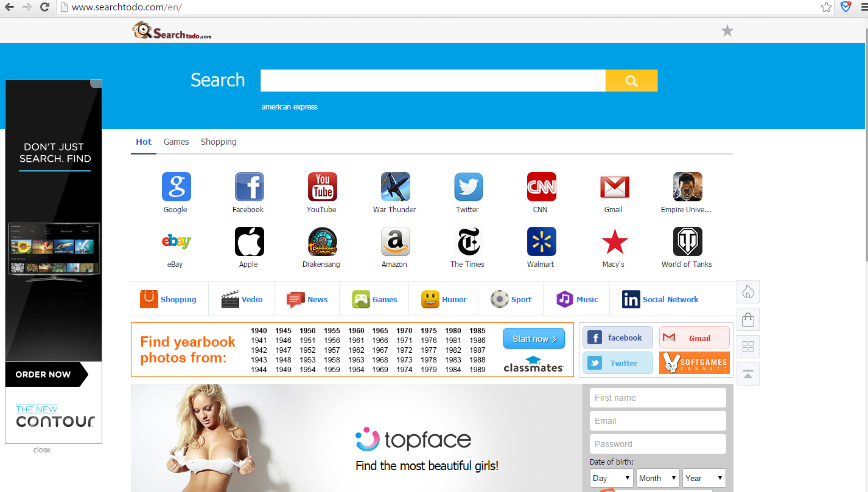
Task: Click the Password field
Action: (658, 444)
